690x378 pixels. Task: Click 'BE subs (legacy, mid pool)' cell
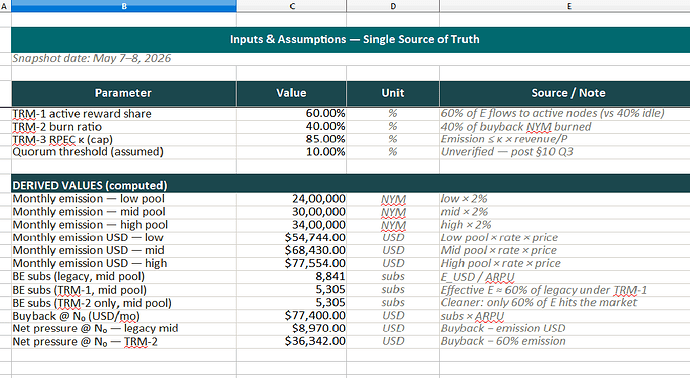(x=124, y=276)
